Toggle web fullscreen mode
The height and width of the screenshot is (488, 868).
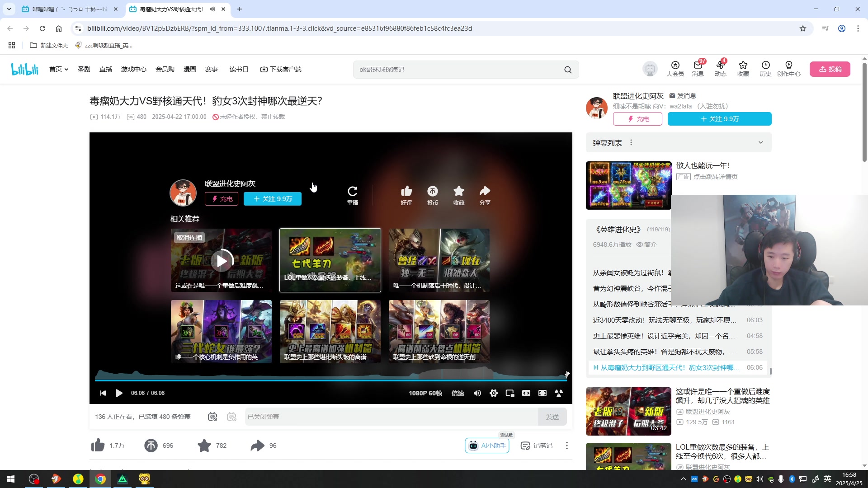542,393
